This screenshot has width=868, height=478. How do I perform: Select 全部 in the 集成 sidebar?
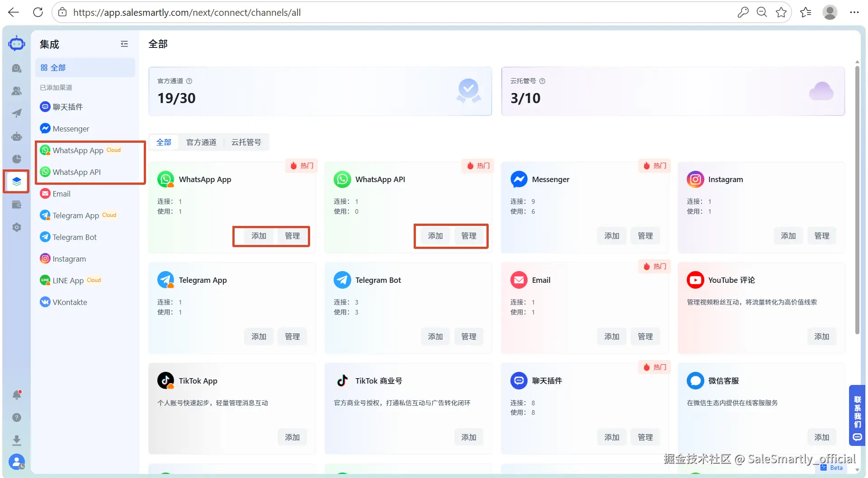click(x=85, y=68)
